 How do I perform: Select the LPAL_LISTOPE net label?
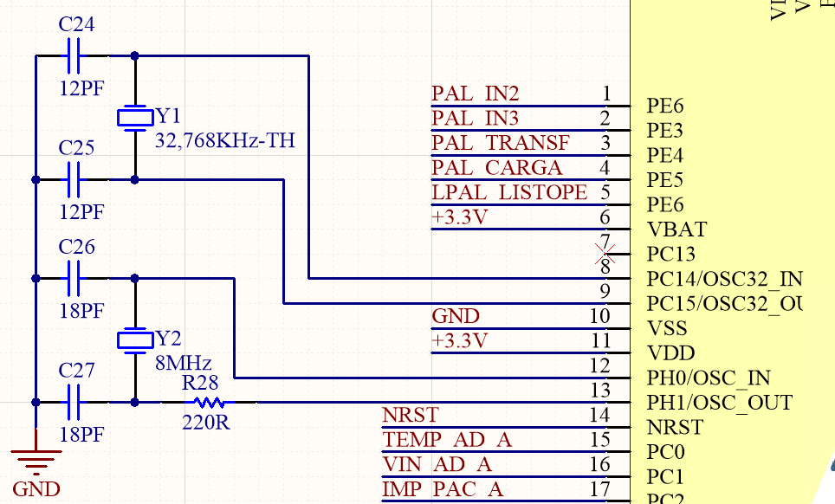(x=509, y=192)
